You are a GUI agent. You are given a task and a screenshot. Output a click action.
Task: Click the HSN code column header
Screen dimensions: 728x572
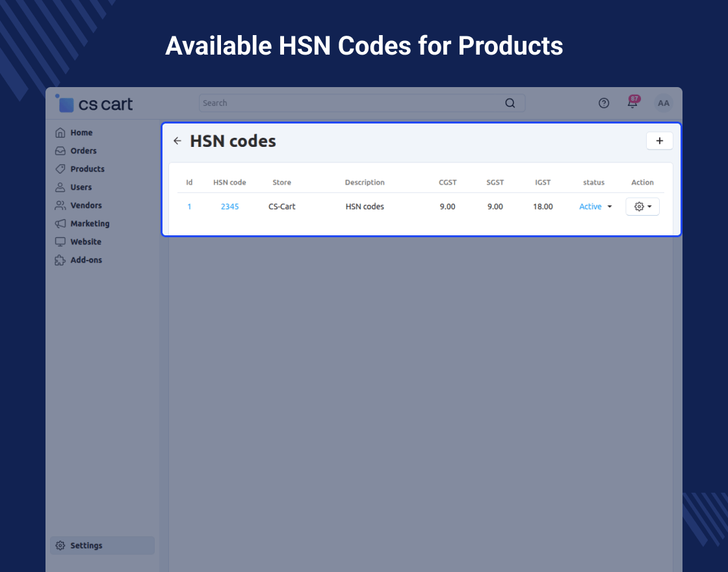point(230,183)
